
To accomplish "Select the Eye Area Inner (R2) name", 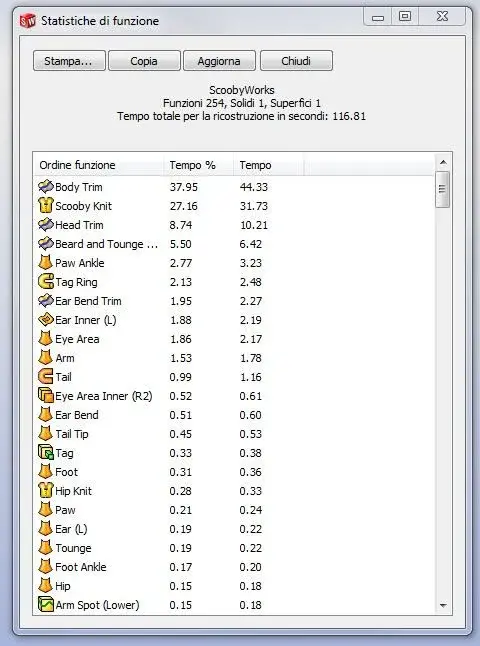I will (104, 396).
